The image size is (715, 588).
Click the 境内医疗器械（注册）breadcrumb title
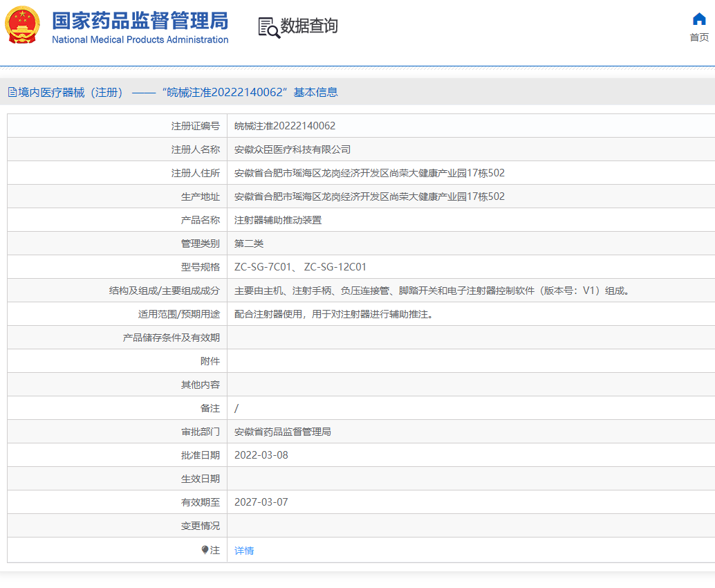[71, 93]
